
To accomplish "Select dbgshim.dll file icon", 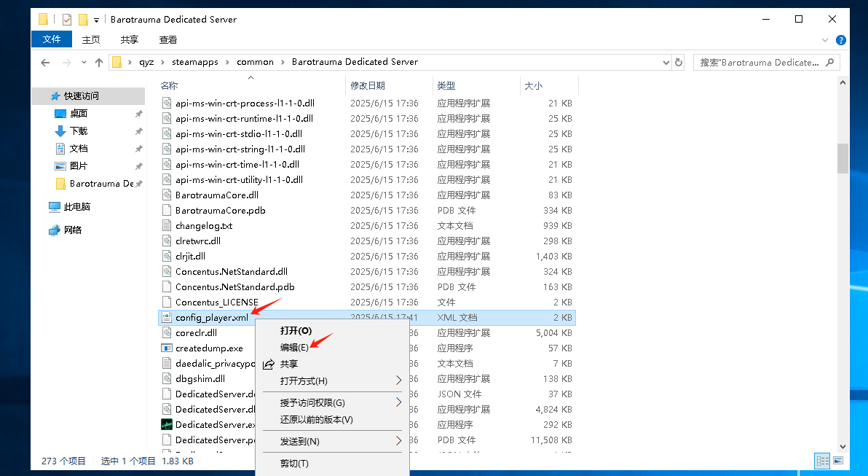I will (166, 378).
